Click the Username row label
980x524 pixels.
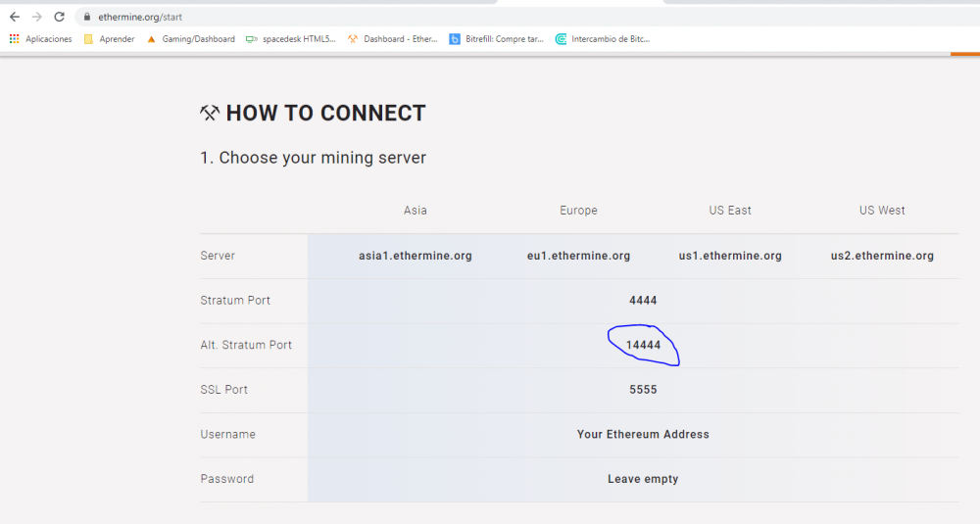(x=227, y=434)
